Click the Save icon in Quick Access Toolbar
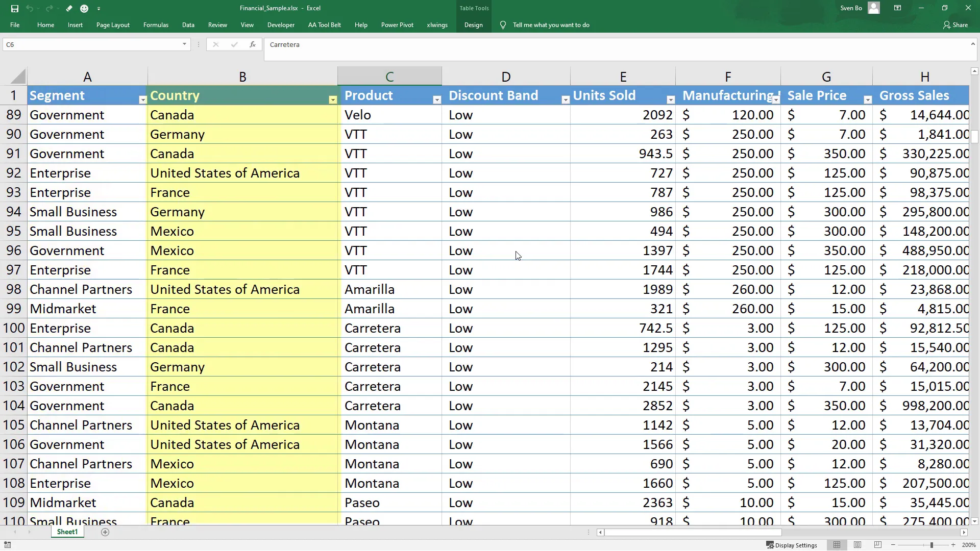This screenshot has height=551, width=980. click(14, 8)
